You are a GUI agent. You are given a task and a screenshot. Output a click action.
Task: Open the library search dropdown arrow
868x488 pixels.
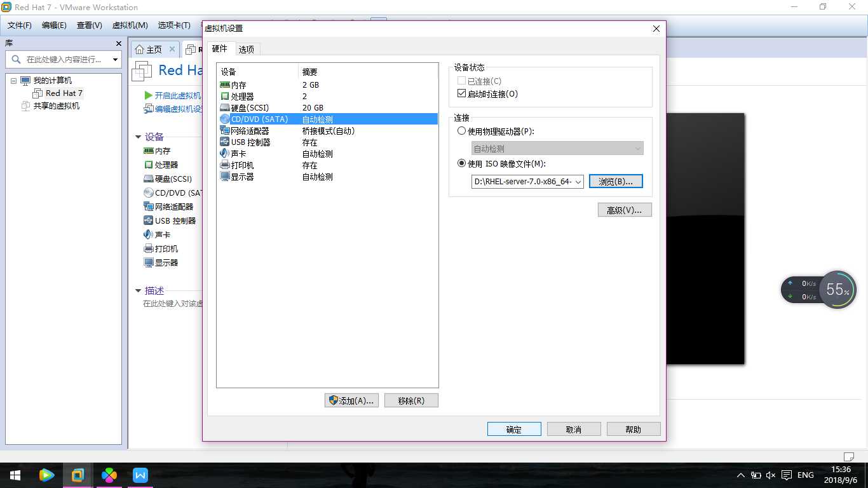[115, 60]
